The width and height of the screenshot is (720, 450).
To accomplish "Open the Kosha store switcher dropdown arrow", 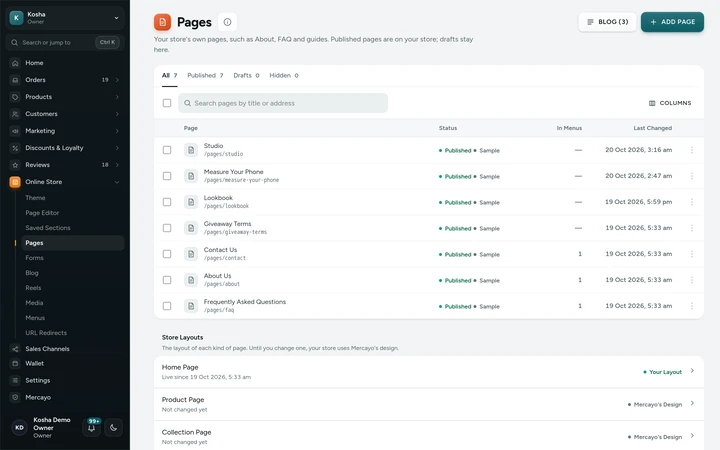I will tap(116, 18).
